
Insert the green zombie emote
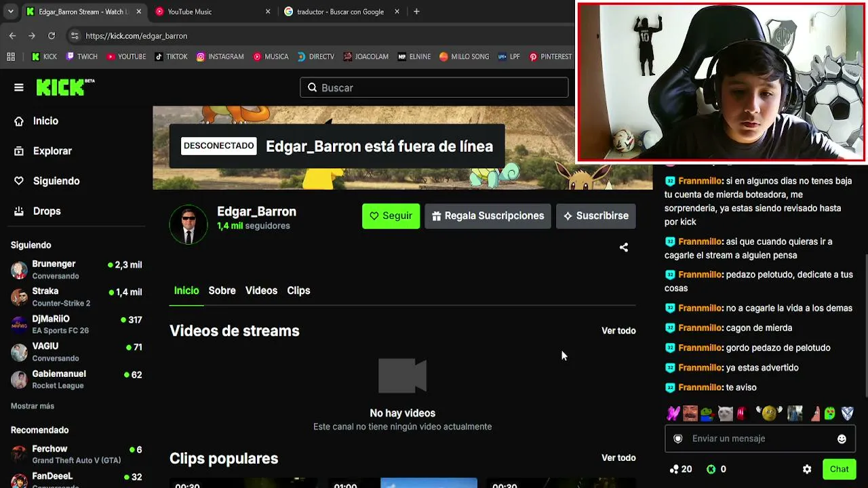[830, 413]
